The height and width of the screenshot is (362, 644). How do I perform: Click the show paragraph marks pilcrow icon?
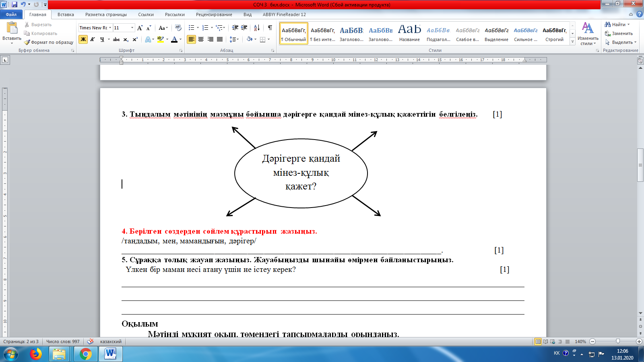pos(270,28)
